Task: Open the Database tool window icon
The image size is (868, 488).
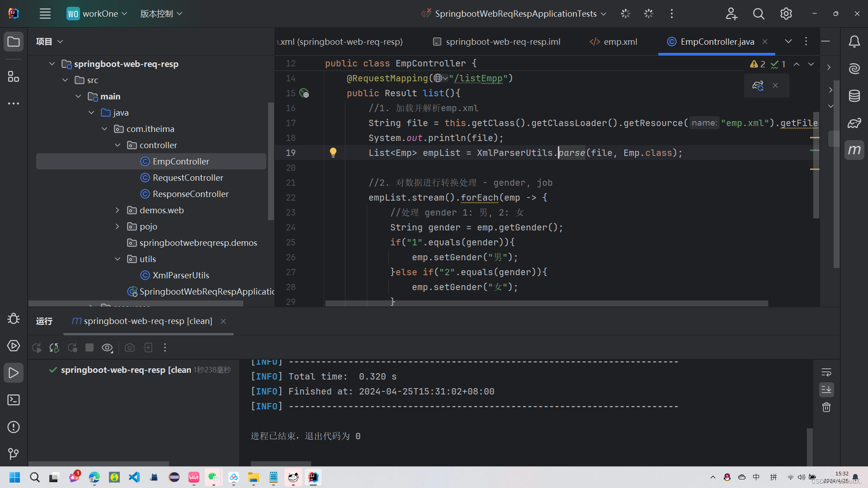Action: 854,96
